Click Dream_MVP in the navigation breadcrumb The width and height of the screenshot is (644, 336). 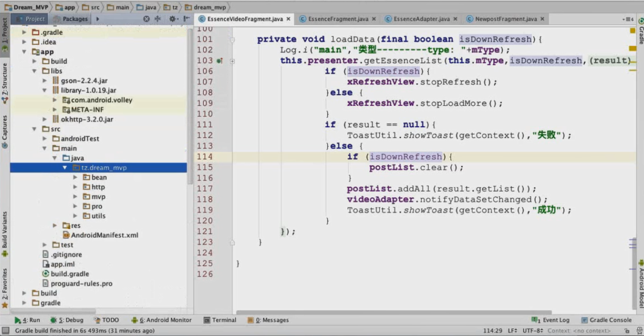(26, 7)
